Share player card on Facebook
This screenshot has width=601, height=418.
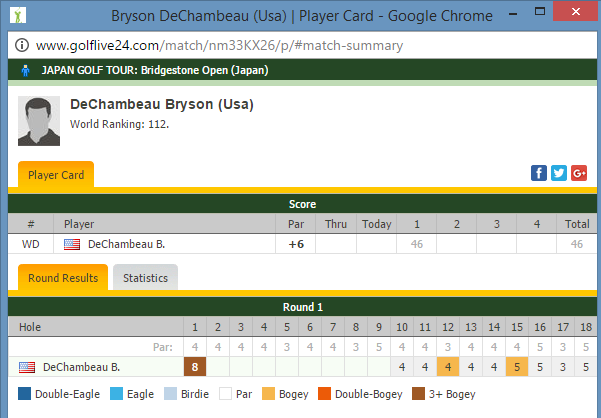(539, 173)
